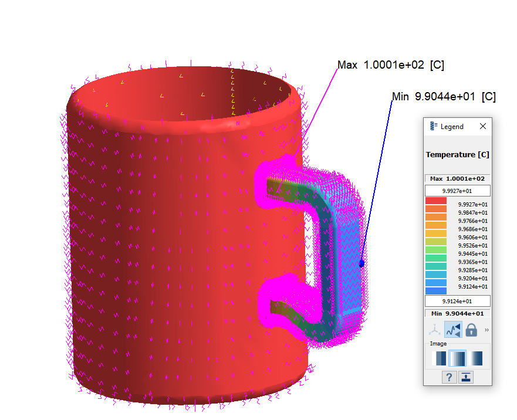Click the red color swatch in legend
This screenshot has height=420, width=517.
coord(436,201)
